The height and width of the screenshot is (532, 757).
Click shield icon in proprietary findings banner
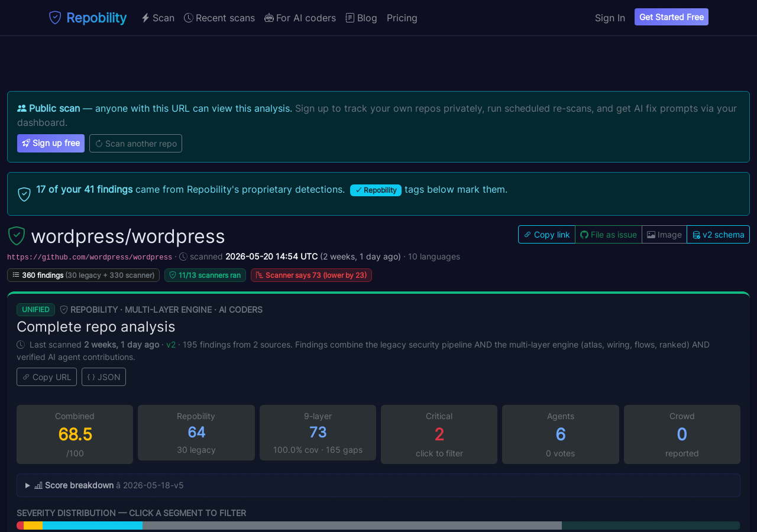click(24, 194)
